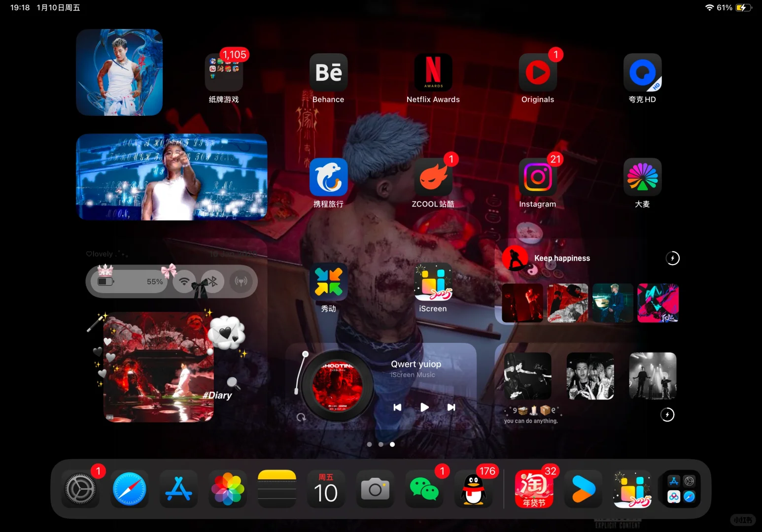This screenshot has width=762, height=532.
Task: Tap the status bar battery icon
Action: coord(743,7)
